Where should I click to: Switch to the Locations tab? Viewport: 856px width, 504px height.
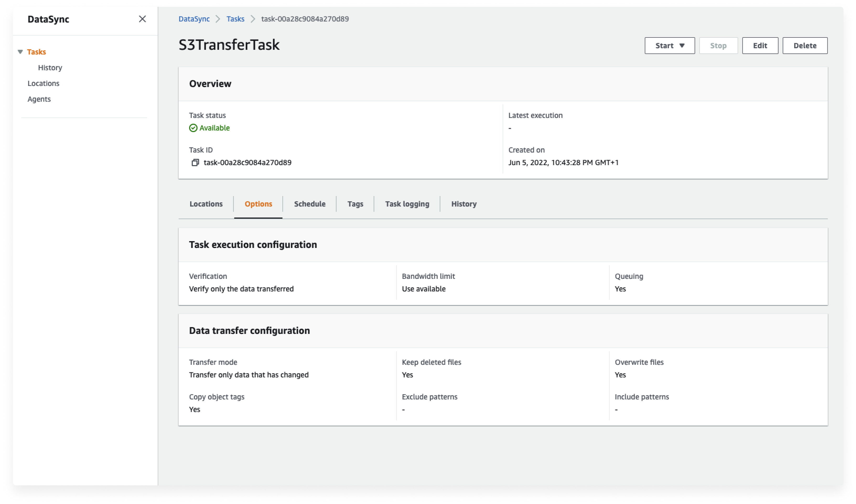tap(206, 204)
